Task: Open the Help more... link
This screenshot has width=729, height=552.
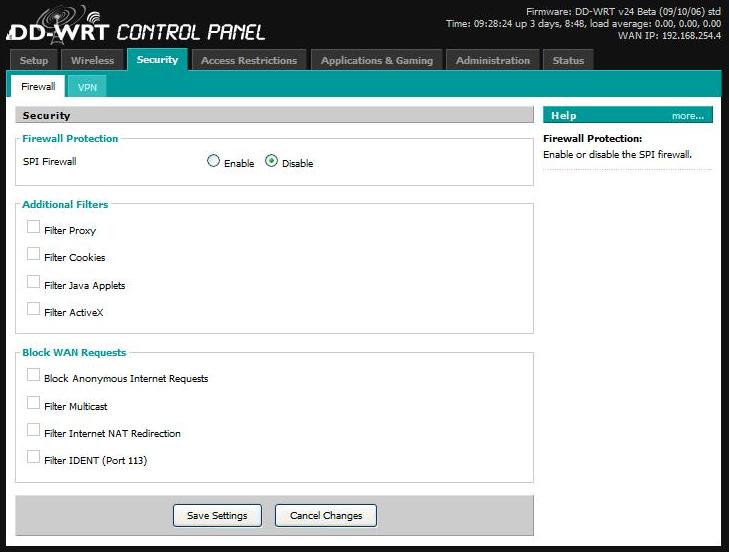Action: [x=688, y=116]
